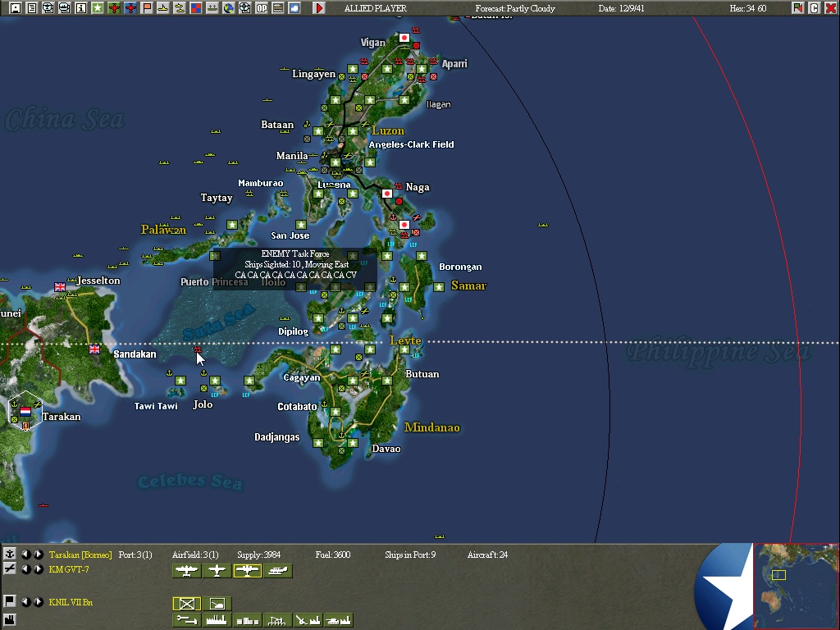Select the British flag base at Jesselton
This screenshot has height=630, width=840.
60,287
